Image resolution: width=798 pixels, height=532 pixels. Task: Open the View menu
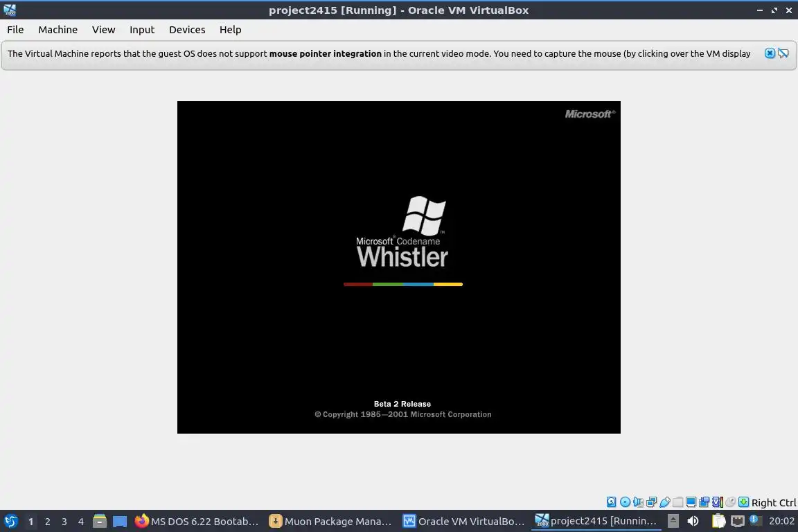tap(103, 30)
